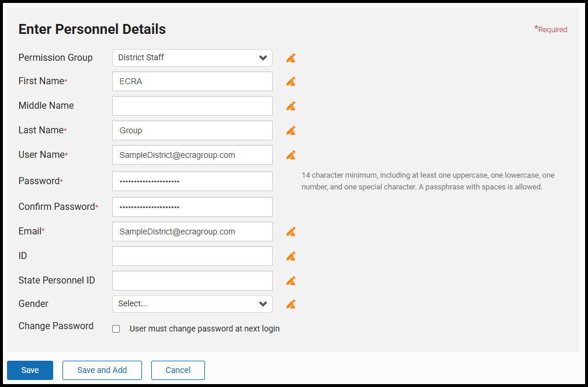Enable User must change password at next login
This screenshot has height=387, width=588.
pos(116,329)
